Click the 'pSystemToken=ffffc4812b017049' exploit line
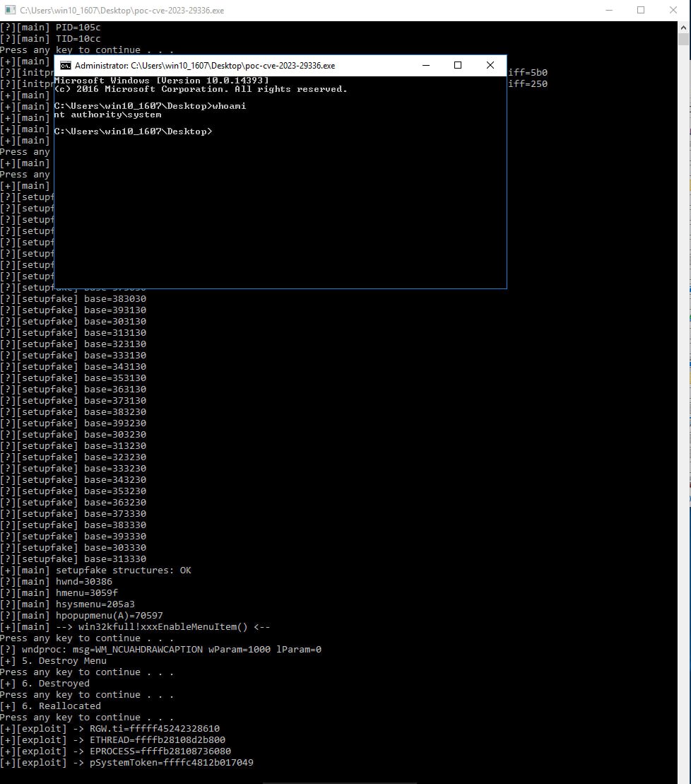 (x=127, y=763)
